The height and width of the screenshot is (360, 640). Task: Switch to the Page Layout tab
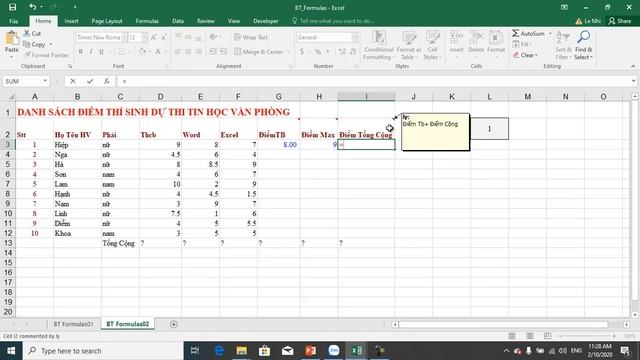(107, 21)
